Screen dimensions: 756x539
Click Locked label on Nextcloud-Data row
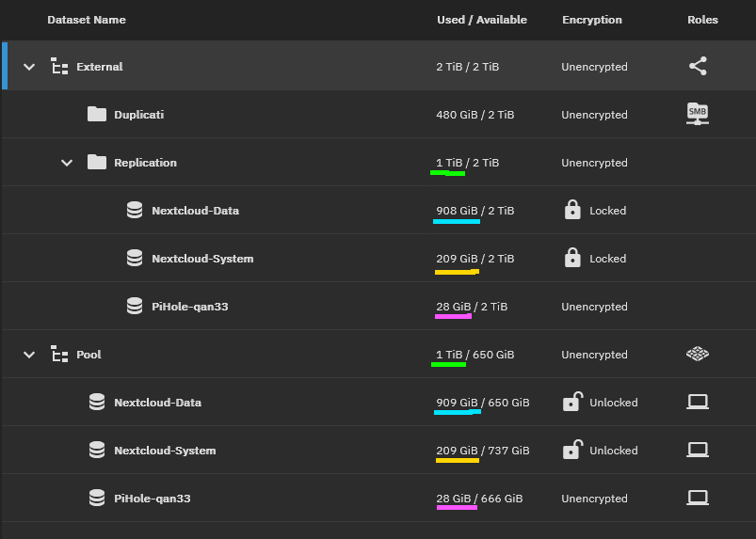pyautogui.click(x=607, y=211)
